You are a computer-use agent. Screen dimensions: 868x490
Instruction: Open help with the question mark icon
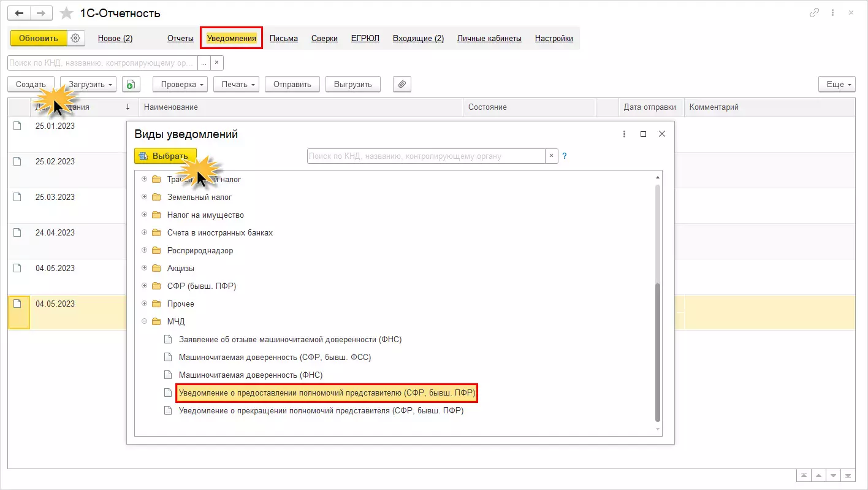565,156
